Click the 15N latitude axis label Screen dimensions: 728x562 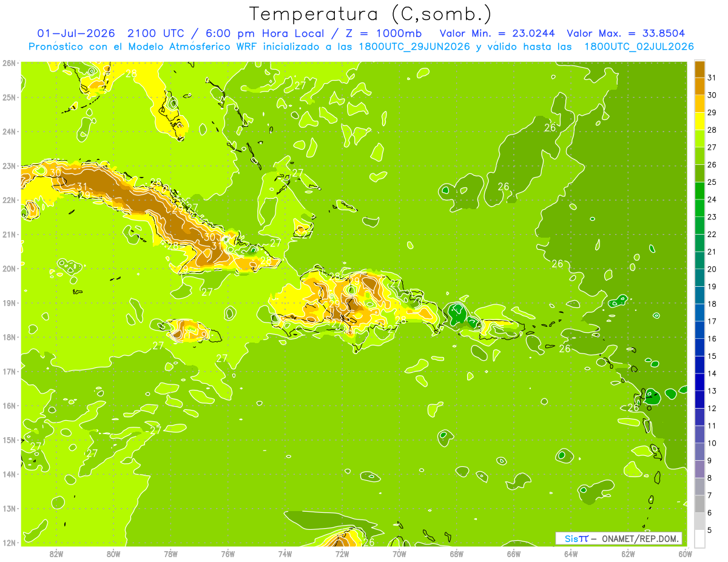click(8, 440)
